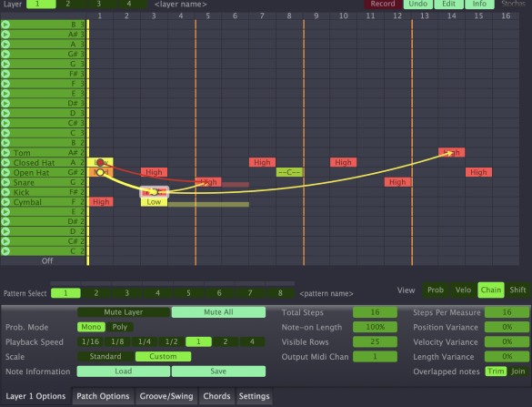The image size is (532, 407).
Task: Open the Total Steps value box
Action: [375, 312]
